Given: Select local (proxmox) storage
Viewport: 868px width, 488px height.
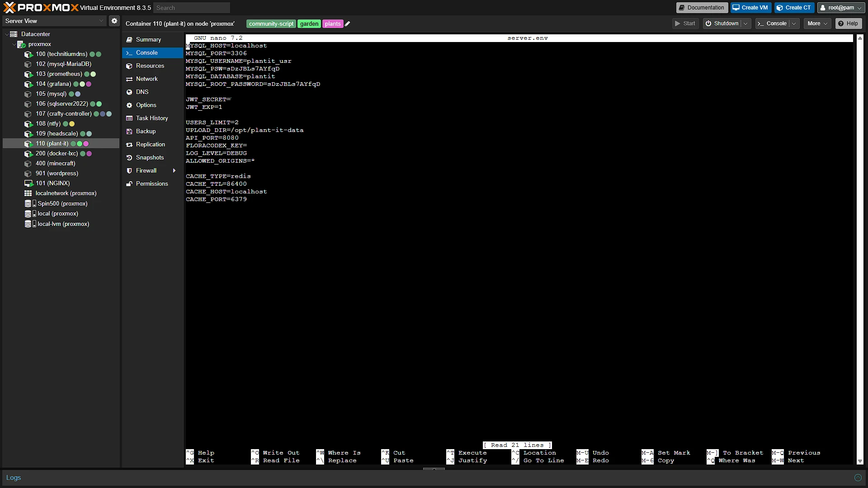Looking at the screenshot, I should [61, 214].
